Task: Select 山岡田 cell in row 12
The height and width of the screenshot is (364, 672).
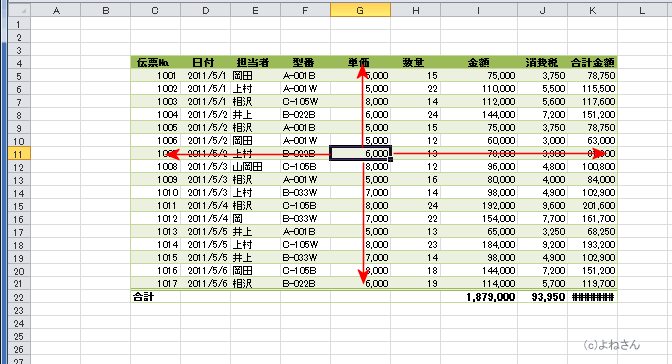Action: tap(255, 167)
